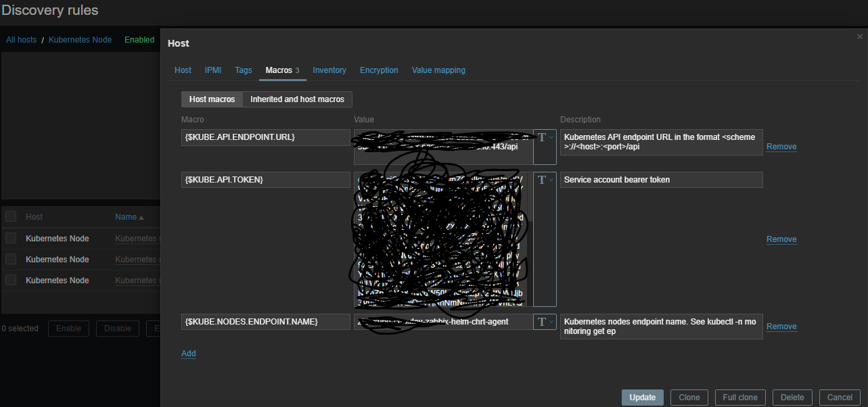Close the Host dialog with X icon
Viewport: 868px width, 407px height.
860,37
